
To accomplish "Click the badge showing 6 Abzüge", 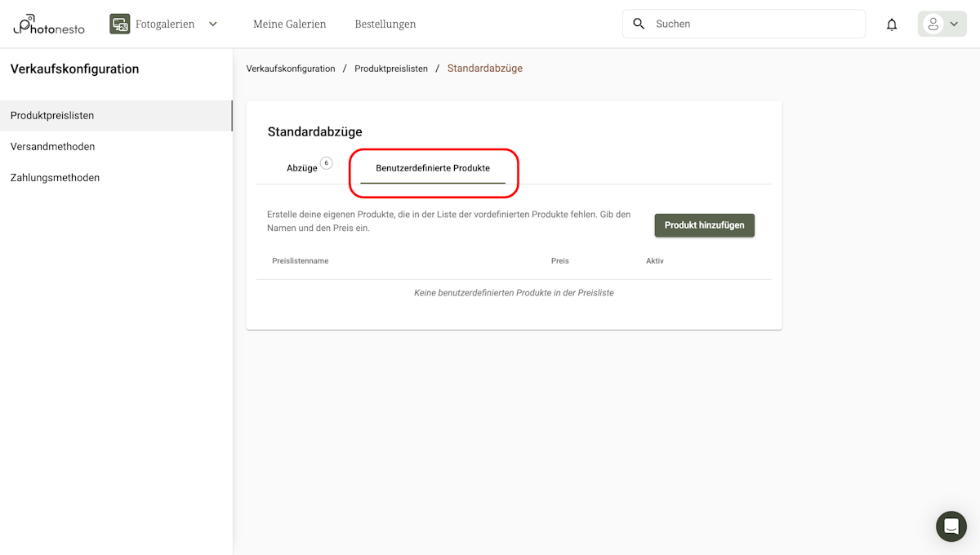I will 327,163.
